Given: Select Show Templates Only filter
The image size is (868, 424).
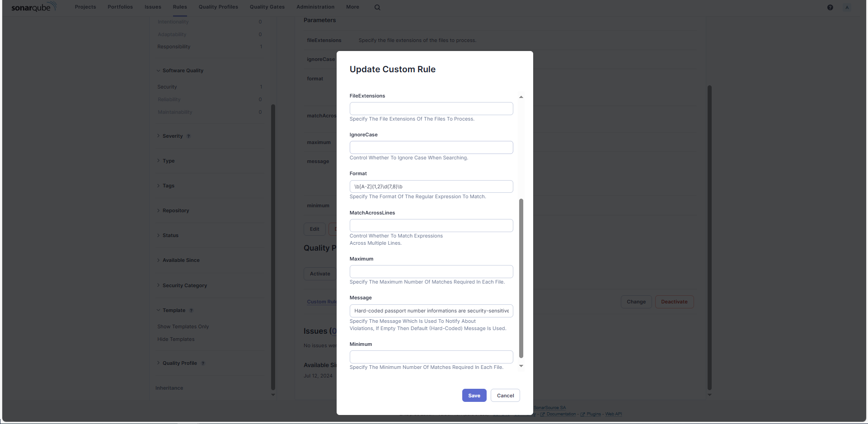Looking at the screenshot, I should (183, 326).
